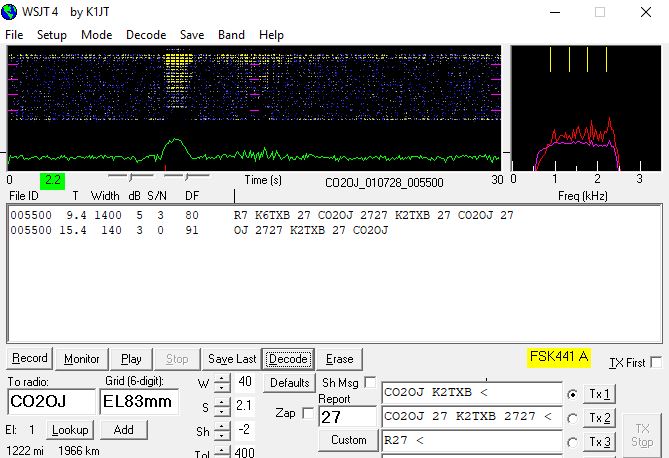Click Lookup for the callsign
Image resolution: width=669 pixels, height=458 pixels.
[x=71, y=430]
